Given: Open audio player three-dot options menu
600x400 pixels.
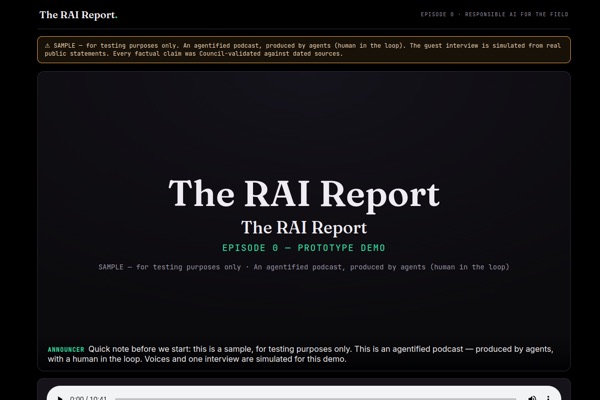Looking at the screenshot, I should [x=548, y=398].
